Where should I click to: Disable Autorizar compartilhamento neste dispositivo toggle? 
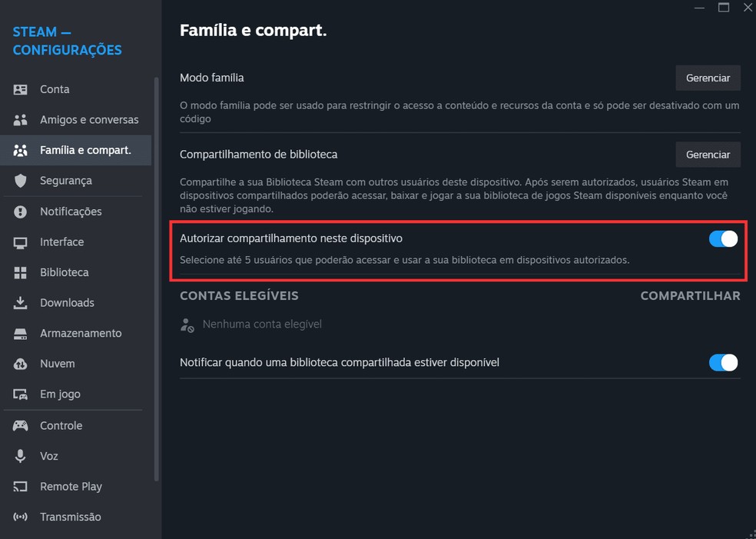pos(723,239)
